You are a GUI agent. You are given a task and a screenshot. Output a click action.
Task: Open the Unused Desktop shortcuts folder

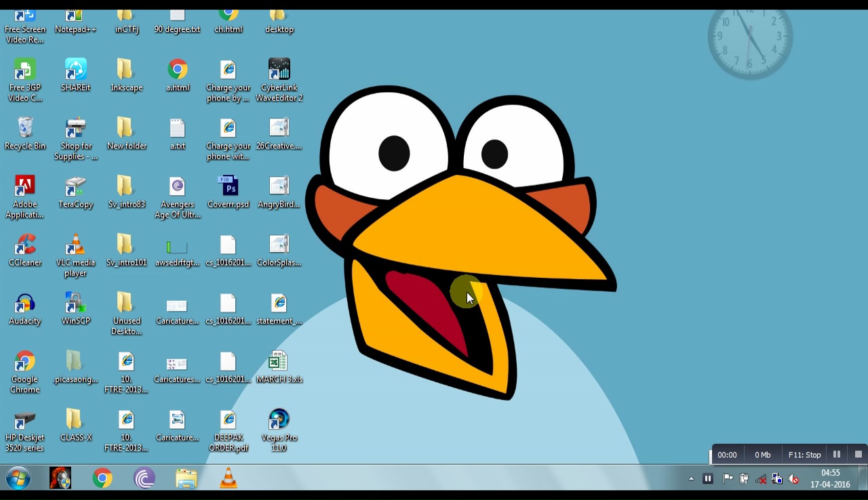[x=126, y=314]
